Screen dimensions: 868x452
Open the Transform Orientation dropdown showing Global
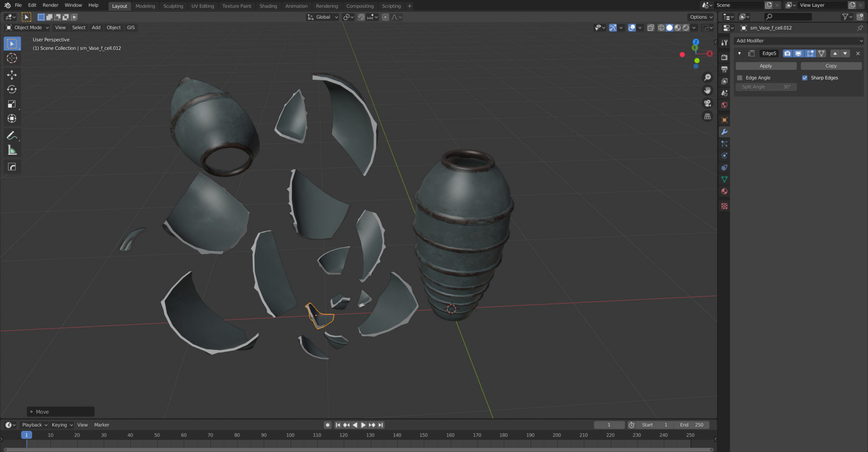[x=323, y=17]
